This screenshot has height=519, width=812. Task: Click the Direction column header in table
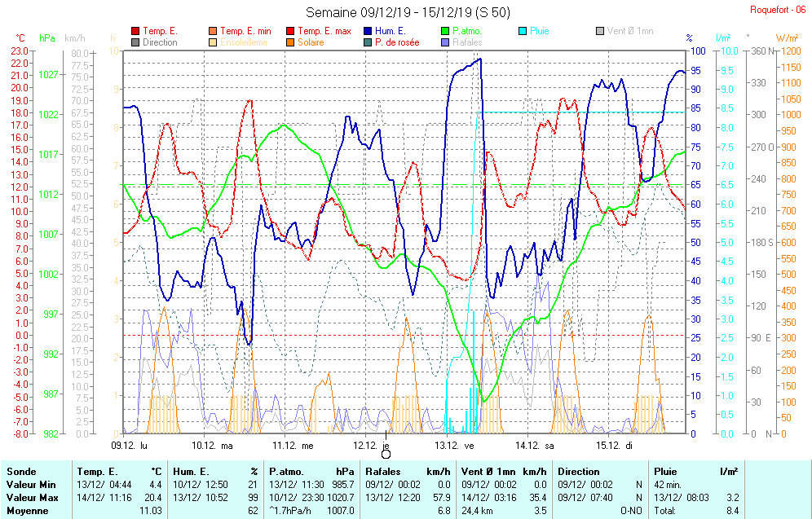(x=579, y=472)
